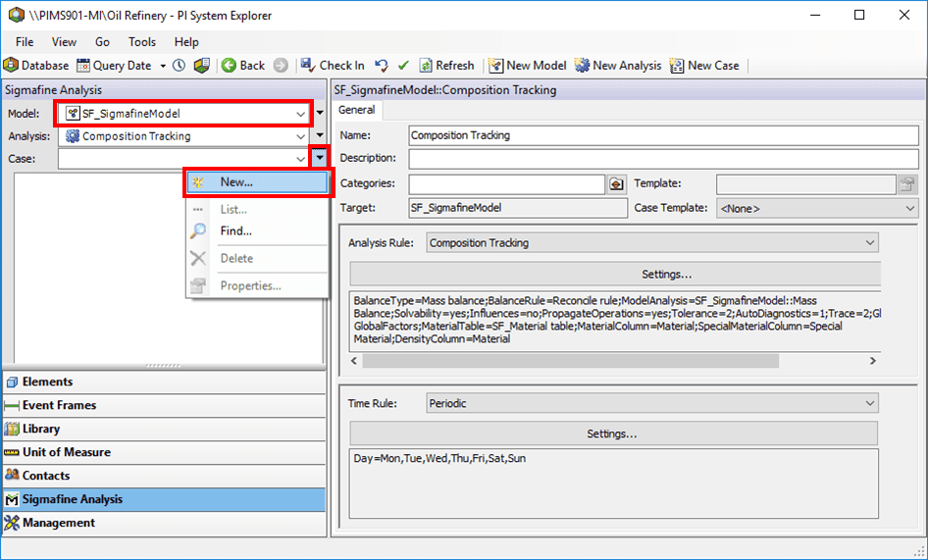Expand the Query Date dropdown arrow
Viewport: 928px width, 560px height.
pos(163,66)
